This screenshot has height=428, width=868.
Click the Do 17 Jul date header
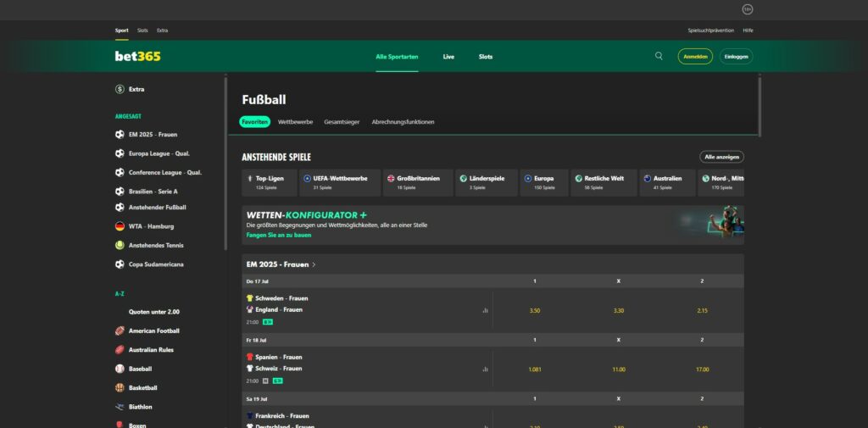(x=256, y=281)
